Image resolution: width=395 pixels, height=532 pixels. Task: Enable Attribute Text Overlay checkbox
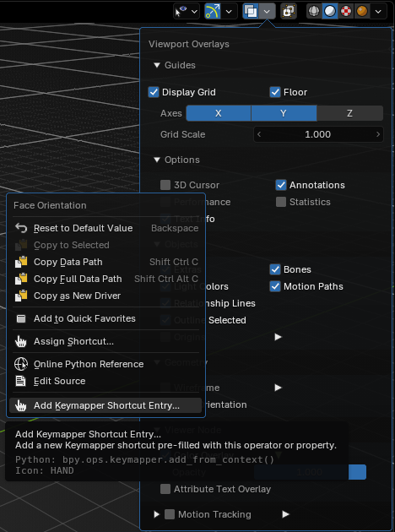point(165,489)
